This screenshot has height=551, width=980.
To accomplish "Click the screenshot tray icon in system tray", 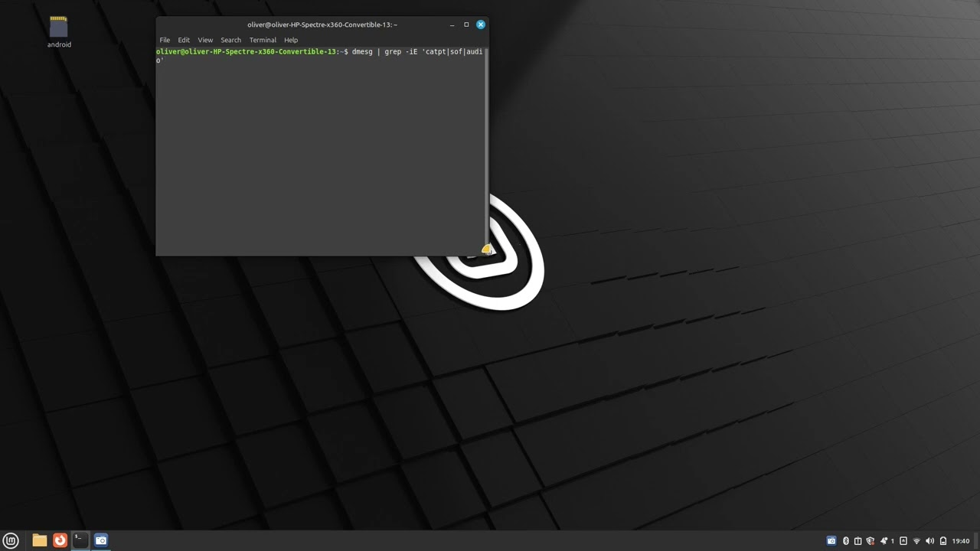I will (831, 541).
